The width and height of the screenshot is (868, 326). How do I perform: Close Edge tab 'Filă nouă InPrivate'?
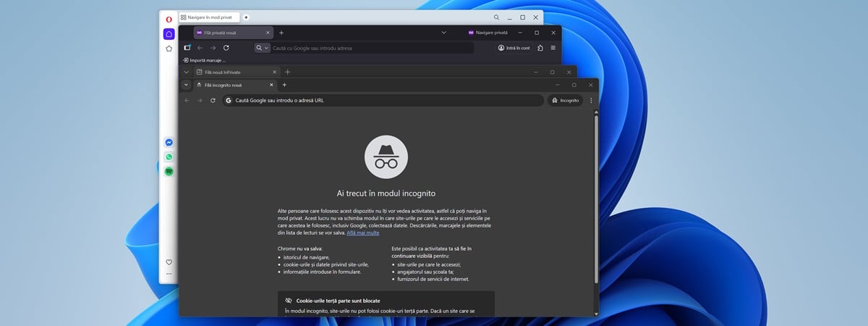click(x=274, y=72)
